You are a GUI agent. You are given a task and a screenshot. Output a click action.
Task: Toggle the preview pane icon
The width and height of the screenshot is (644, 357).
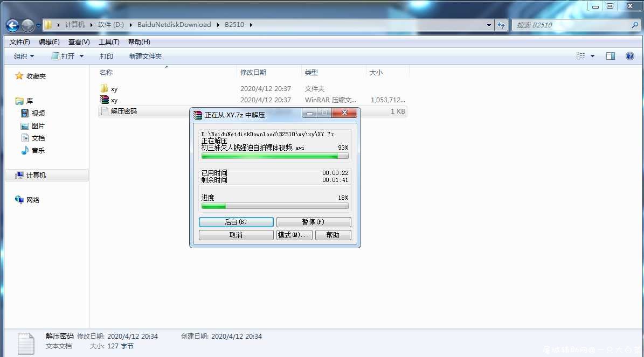point(611,56)
